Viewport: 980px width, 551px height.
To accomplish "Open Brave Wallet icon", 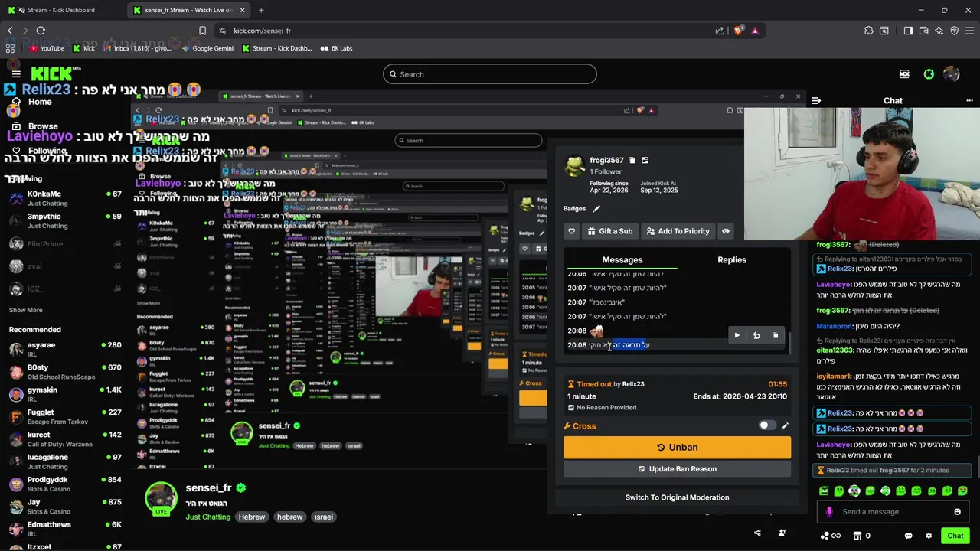I will click(x=923, y=31).
